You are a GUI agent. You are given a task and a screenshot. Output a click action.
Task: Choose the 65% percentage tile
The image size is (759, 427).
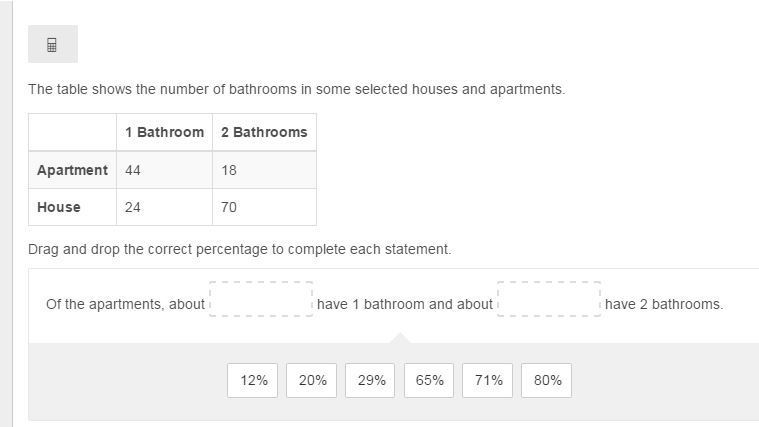[429, 381]
